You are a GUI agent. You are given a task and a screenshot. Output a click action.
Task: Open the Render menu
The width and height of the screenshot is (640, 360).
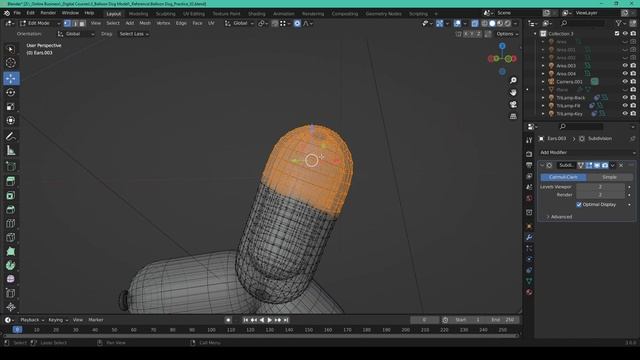(x=48, y=13)
